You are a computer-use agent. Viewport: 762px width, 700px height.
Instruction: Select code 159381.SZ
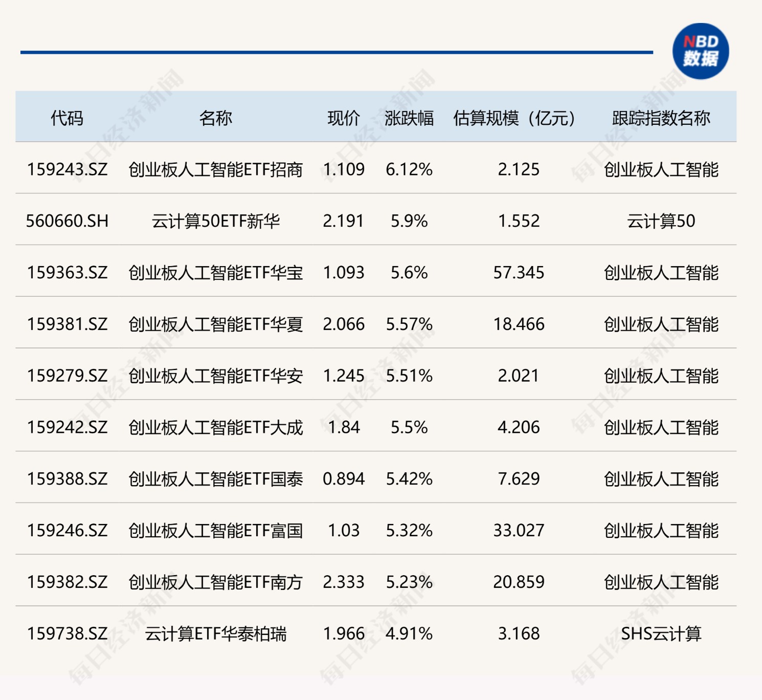[x=67, y=324]
